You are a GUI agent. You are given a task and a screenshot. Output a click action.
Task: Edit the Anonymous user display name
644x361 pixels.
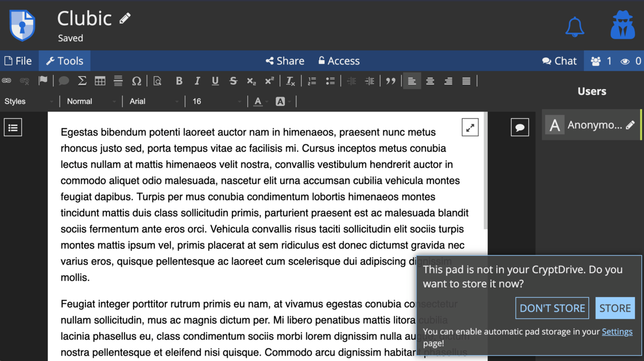coord(630,125)
